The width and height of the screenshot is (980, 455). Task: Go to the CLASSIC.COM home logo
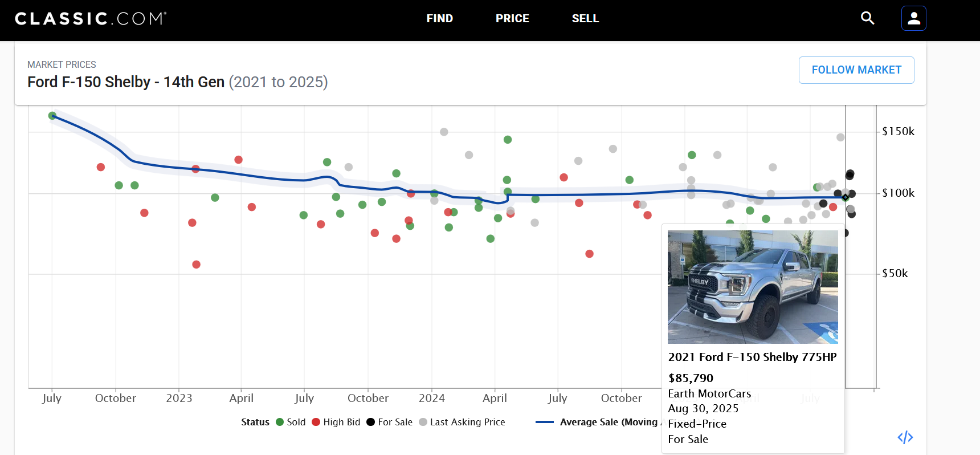[91, 18]
